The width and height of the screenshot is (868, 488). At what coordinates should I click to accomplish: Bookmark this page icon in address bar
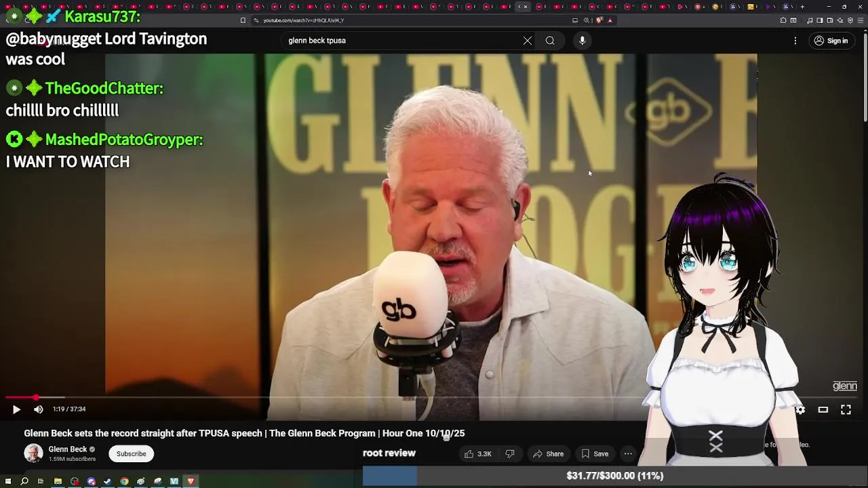[243, 20]
